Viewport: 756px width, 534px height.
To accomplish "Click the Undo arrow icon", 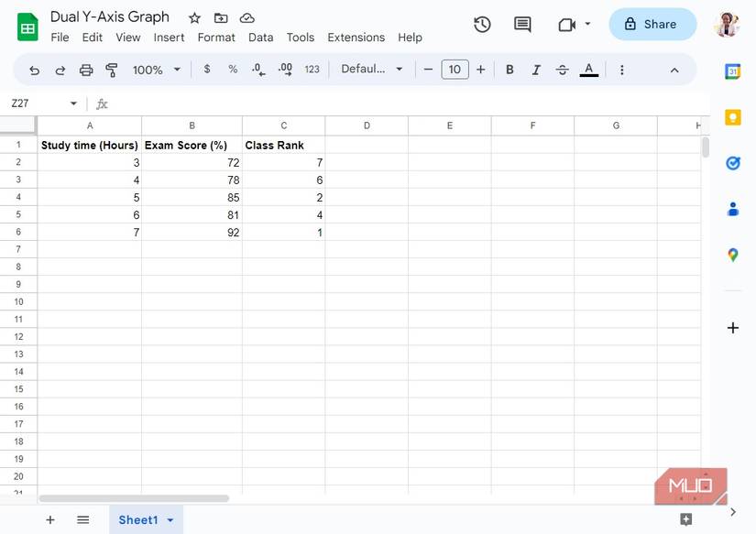I will point(35,70).
